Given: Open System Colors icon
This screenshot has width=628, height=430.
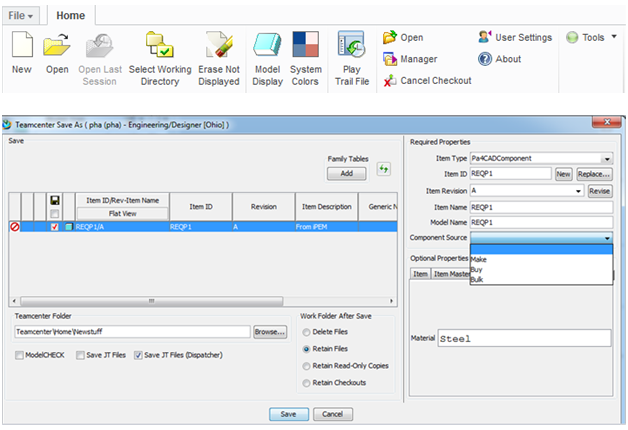Looking at the screenshot, I should coord(306,44).
